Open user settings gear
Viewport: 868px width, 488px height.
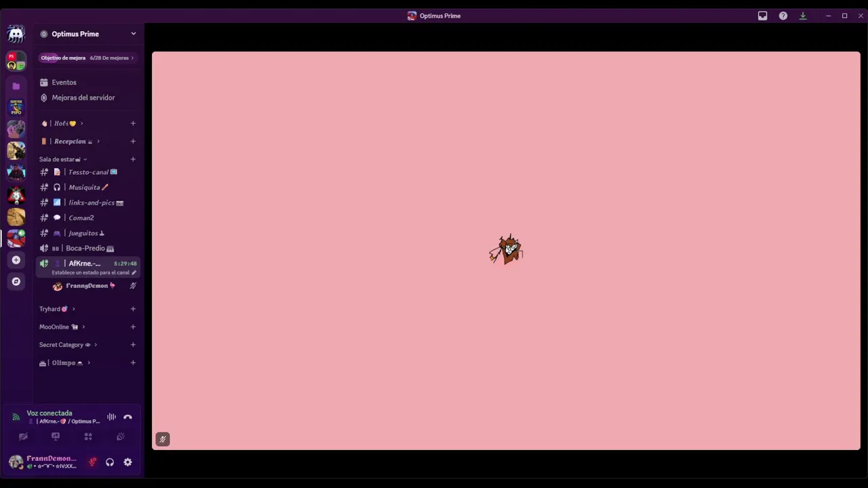[127, 462]
